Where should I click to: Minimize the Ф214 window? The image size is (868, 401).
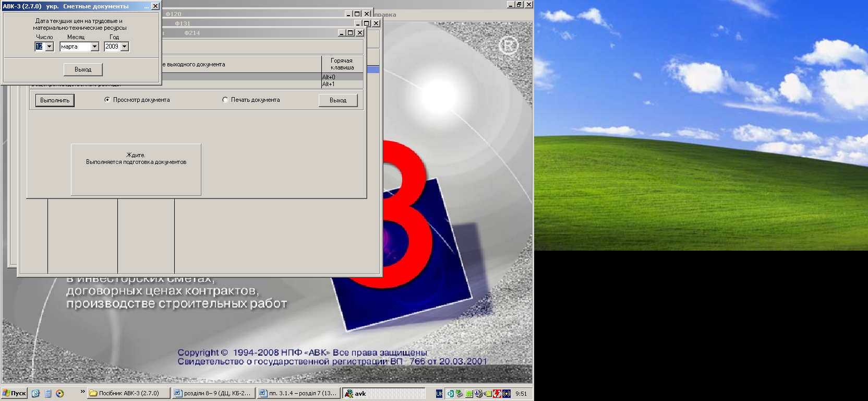click(342, 33)
